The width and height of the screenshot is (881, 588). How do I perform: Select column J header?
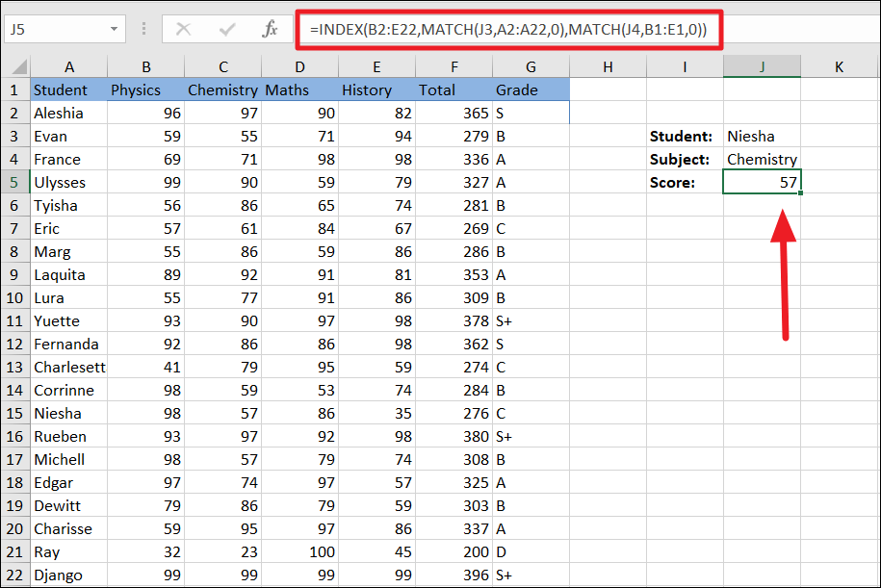click(x=762, y=67)
